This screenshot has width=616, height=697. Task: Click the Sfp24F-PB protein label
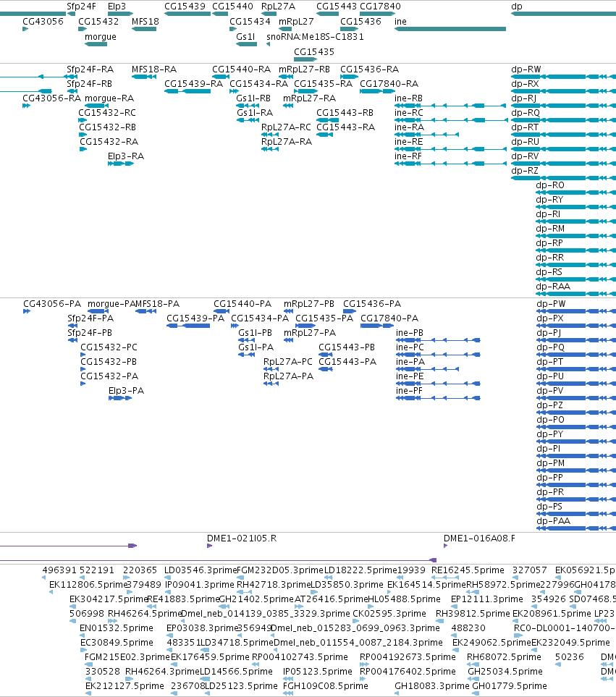coord(90,332)
